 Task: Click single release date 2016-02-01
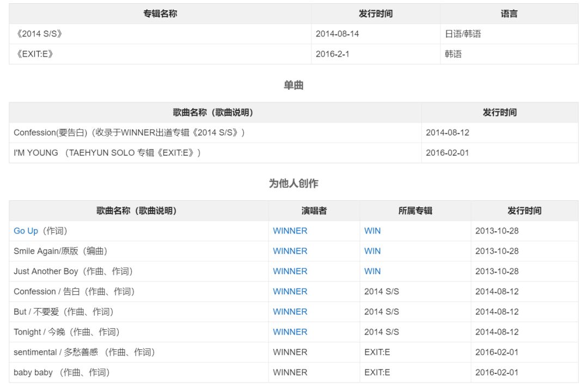[448, 153]
